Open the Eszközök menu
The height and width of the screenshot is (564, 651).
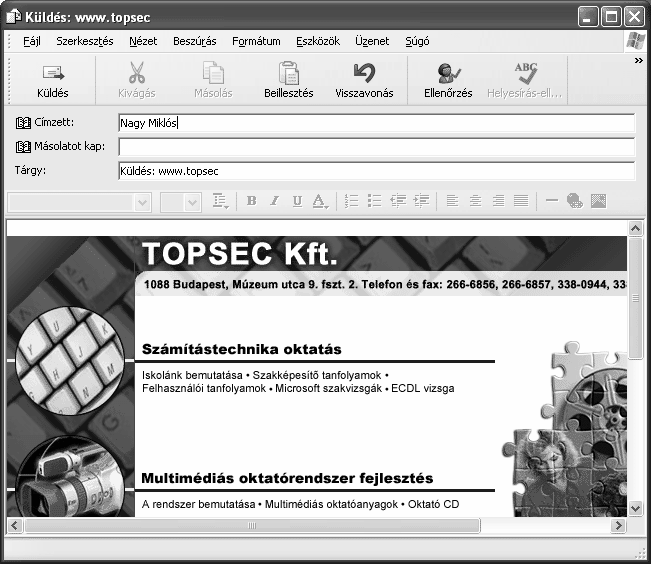tap(318, 41)
